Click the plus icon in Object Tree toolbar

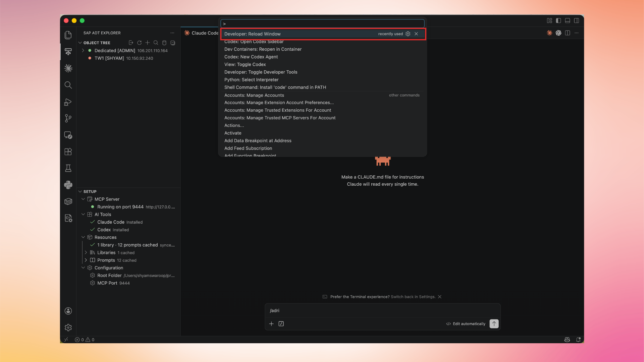(147, 43)
